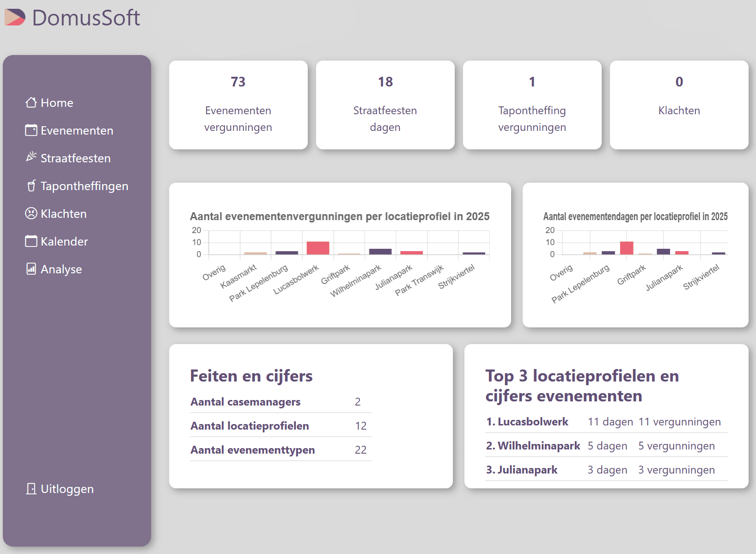This screenshot has width=756, height=554.
Task: Click '3 vergunningen' for Julianapark
Action: point(677,470)
